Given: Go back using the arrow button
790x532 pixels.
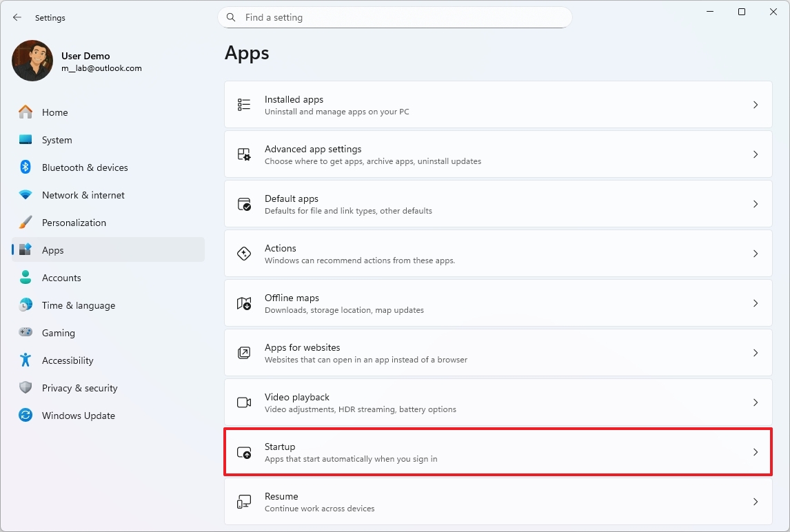Looking at the screenshot, I should pyautogui.click(x=17, y=17).
